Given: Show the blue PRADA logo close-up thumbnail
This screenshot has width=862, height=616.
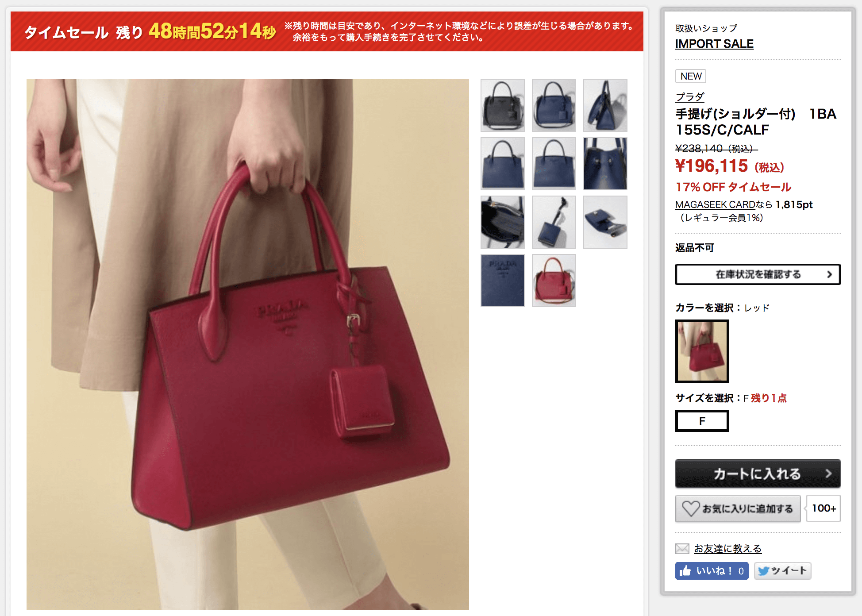Looking at the screenshot, I should pos(503,281).
